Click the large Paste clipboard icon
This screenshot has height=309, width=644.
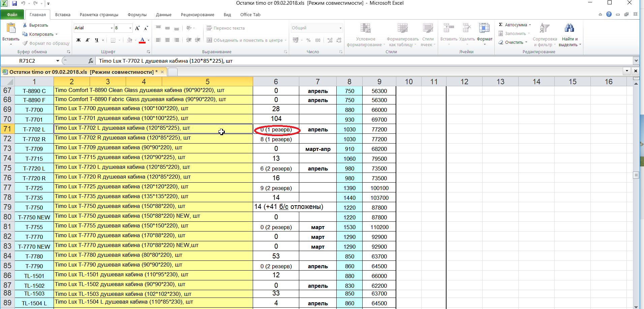(11, 28)
